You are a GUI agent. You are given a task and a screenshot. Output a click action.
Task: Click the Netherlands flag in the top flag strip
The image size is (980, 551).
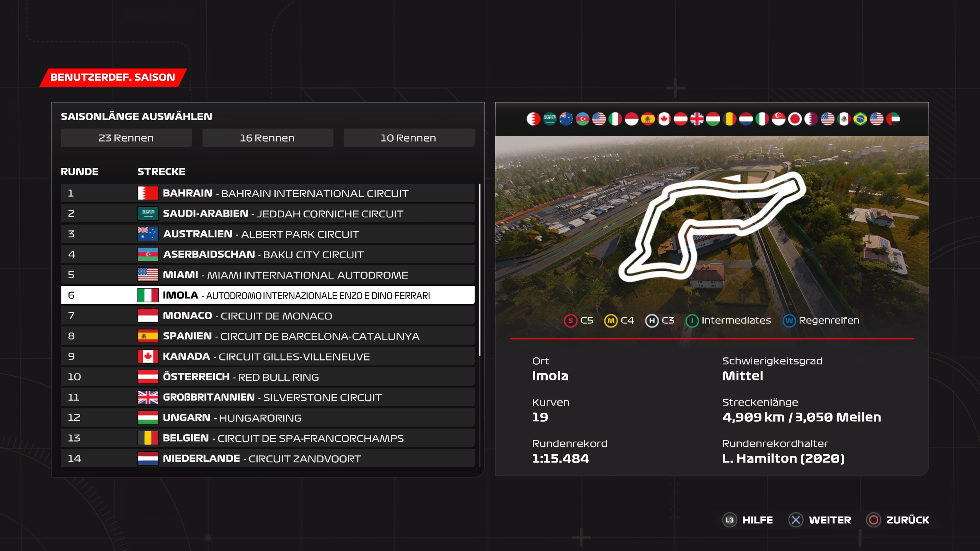coord(746,119)
